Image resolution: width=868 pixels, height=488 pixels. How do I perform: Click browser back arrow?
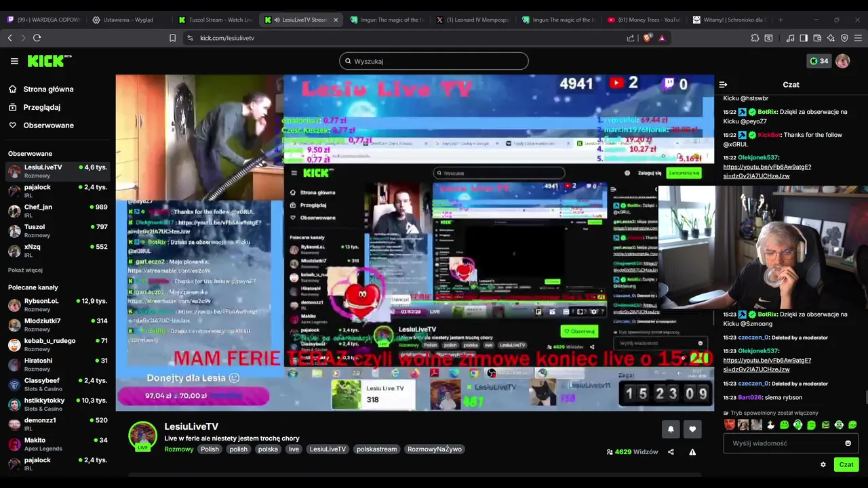9,38
